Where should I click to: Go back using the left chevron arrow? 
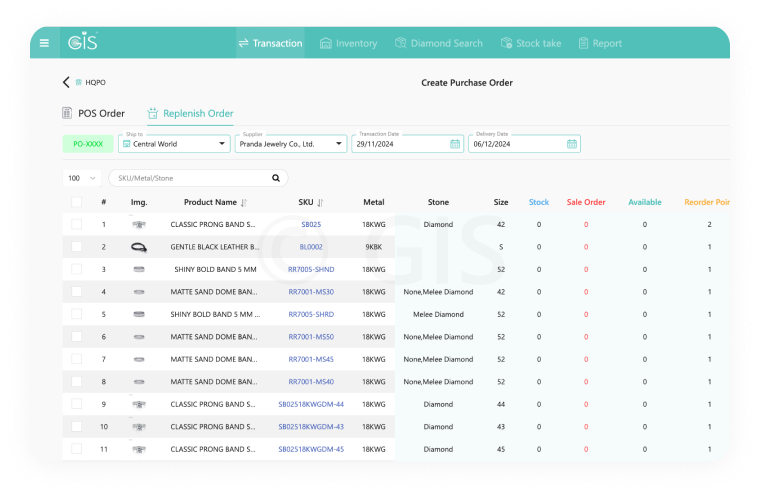point(66,83)
